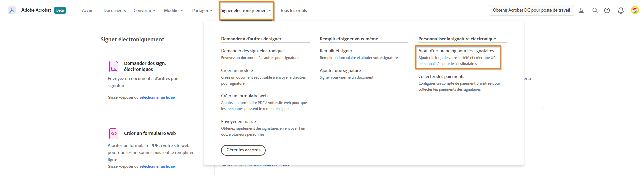Viewport: 644px width, 181px height.
Task: Expand the Modifier dropdown menu
Action: tap(174, 11)
